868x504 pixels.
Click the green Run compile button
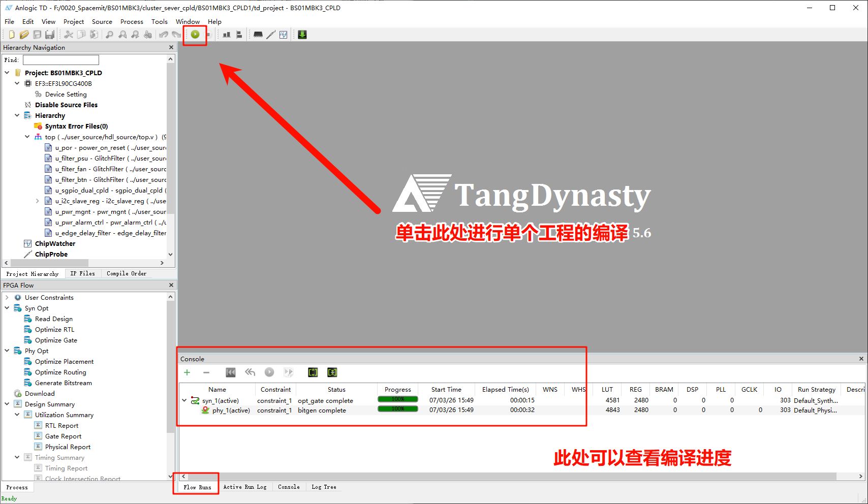195,35
